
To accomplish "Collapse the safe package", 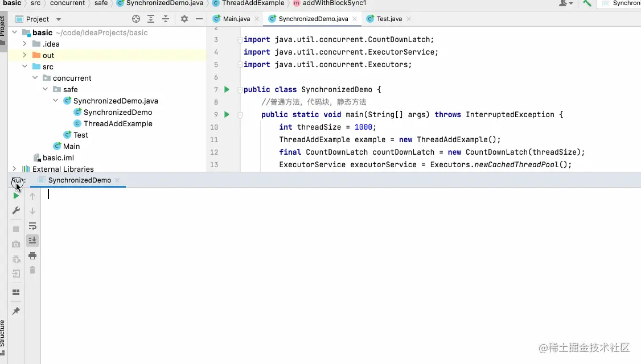I will tap(46, 89).
